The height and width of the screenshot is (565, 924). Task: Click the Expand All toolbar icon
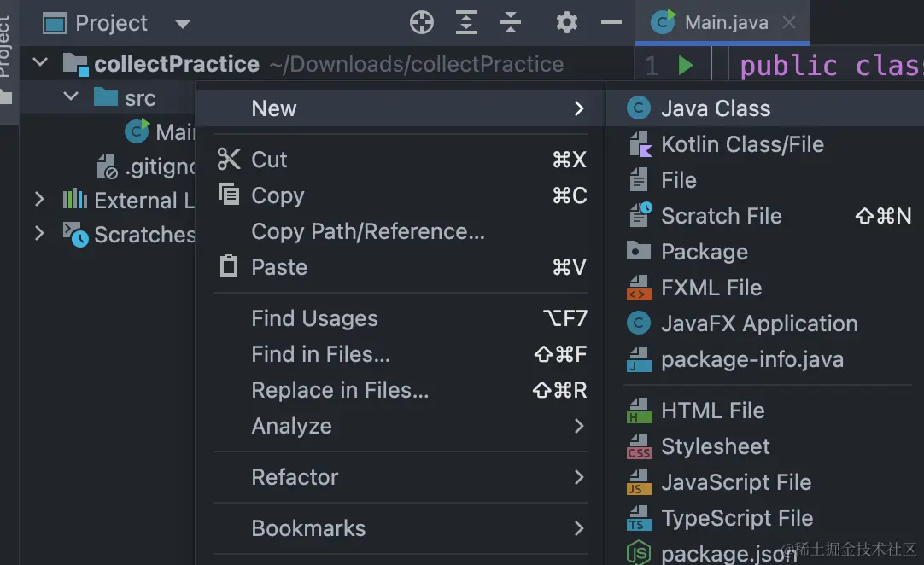tap(465, 23)
